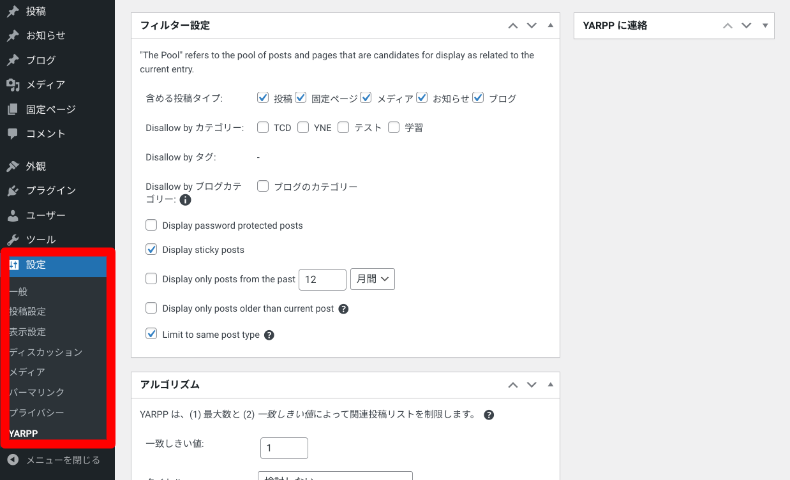Click the user icon beside ユーザー
Screen dimensions: 790x480
tap(13, 216)
